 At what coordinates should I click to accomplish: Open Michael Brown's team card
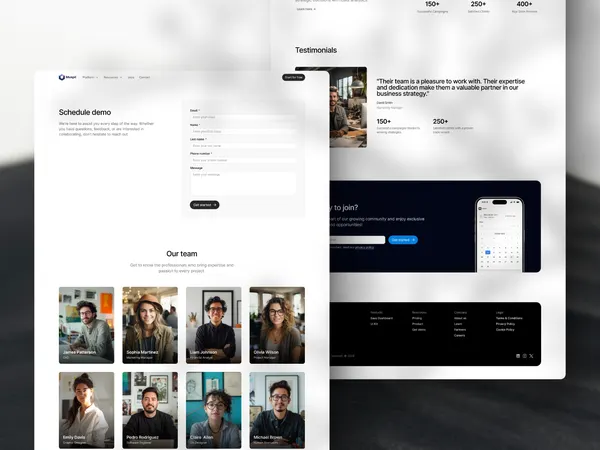coord(277,410)
